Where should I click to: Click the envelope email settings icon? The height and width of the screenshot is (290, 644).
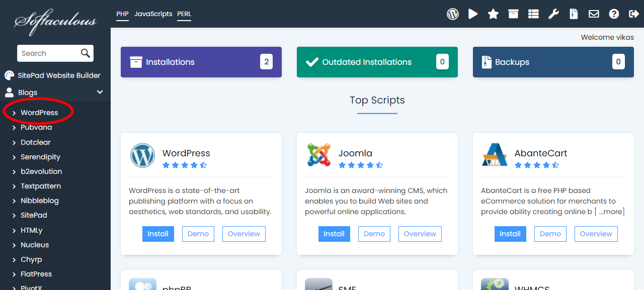pyautogui.click(x=594, y=14)
